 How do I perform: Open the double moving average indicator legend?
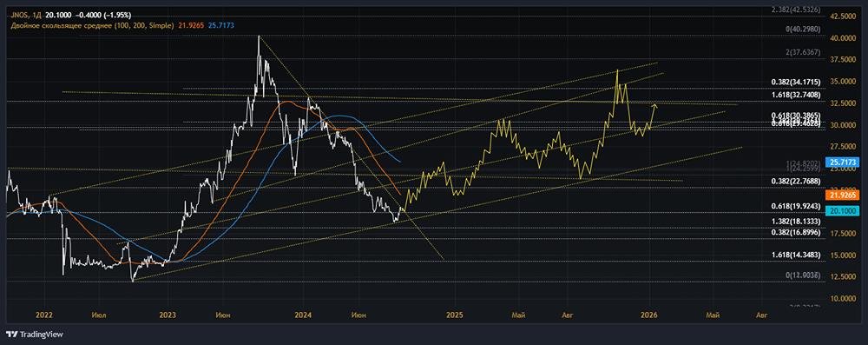(x=93, y=25)
